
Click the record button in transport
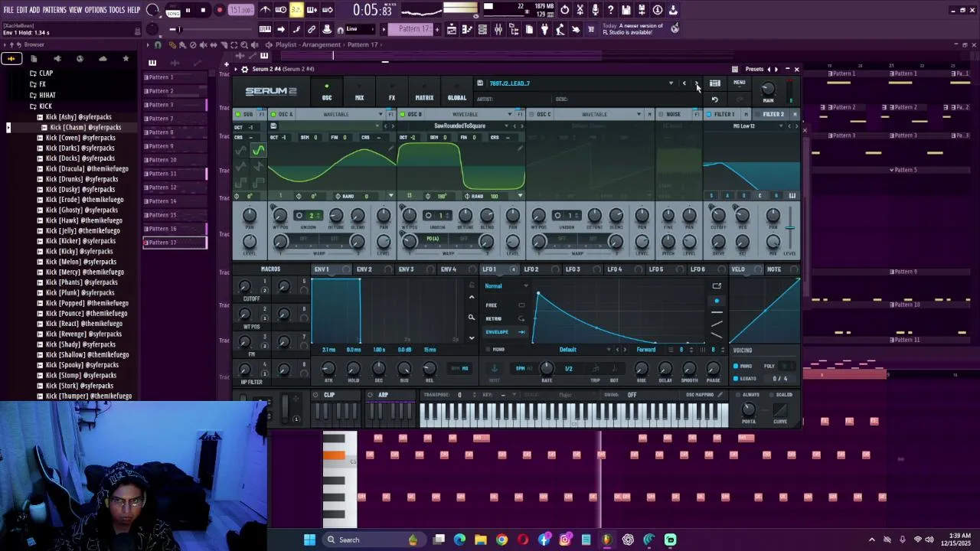coord(220,10)
